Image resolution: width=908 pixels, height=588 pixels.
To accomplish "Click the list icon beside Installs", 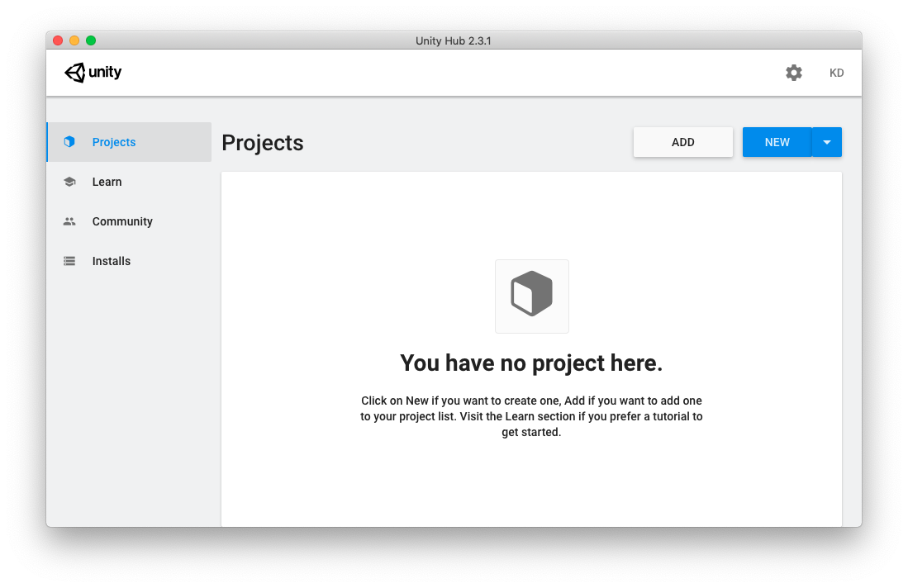I will (69, 261).
